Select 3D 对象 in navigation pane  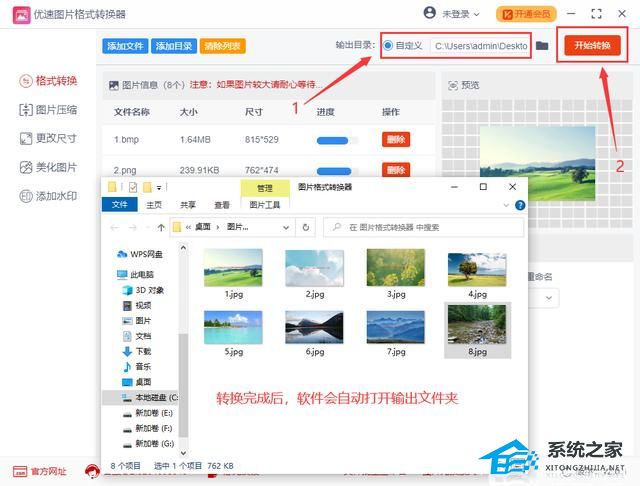click(143, 290)
